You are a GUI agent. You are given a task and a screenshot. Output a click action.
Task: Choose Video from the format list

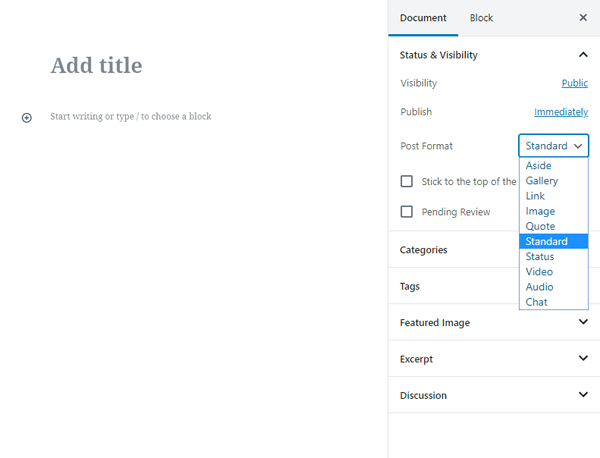(539, 272)
